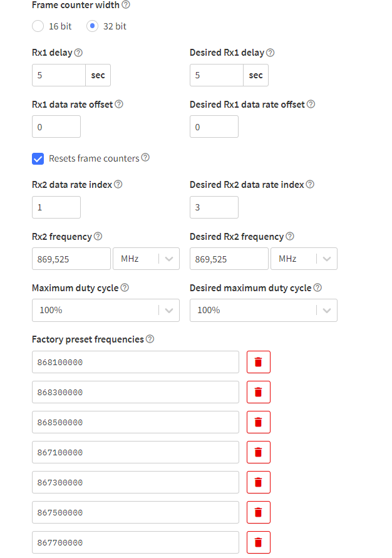Select 16 bit frame counter width
The height and width of the screenshot is (558, 392).
coord(38,26)
